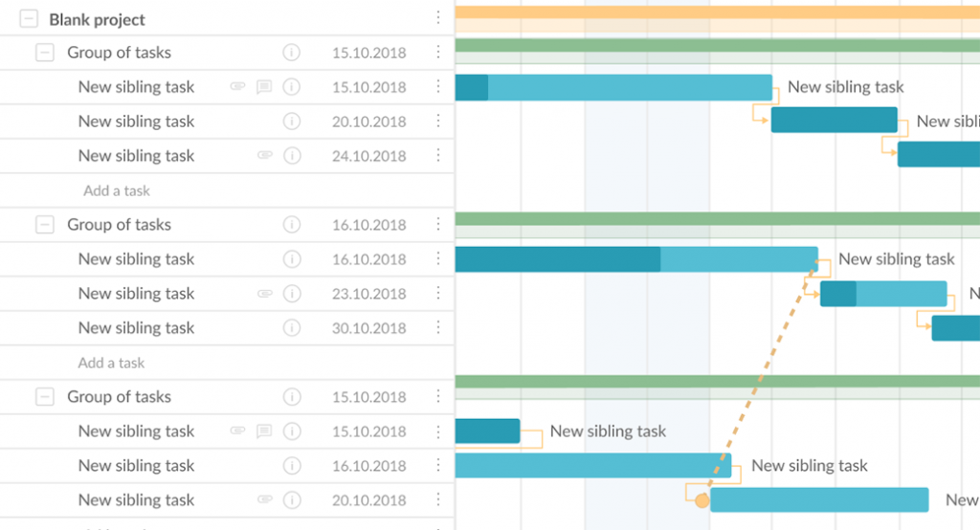Click the orange dependency circle on bottom bar
Screen dimensions: 980x530
[x=702, y=500]
